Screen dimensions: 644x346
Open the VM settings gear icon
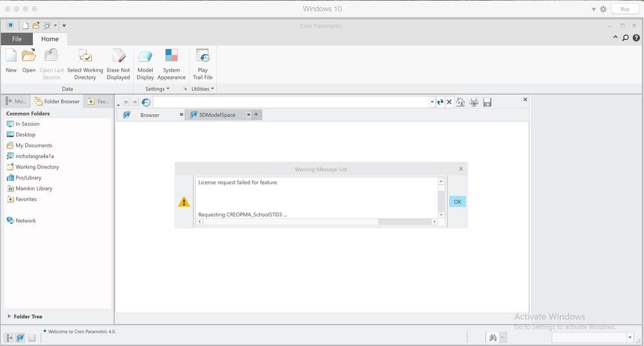(x=603, y=9)
